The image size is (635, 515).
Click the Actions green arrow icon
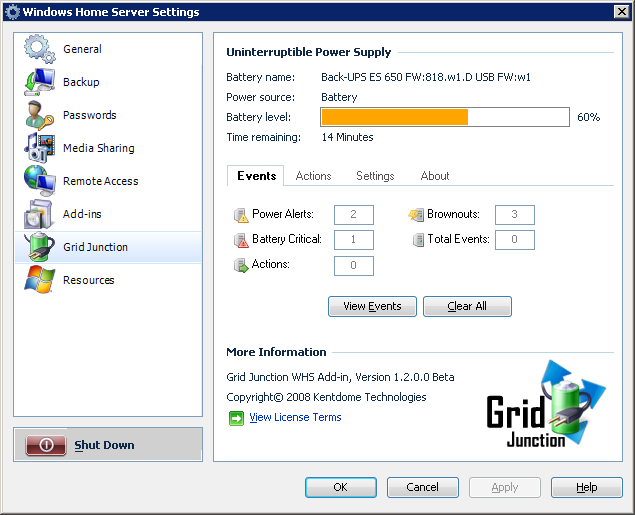point(241,266)
